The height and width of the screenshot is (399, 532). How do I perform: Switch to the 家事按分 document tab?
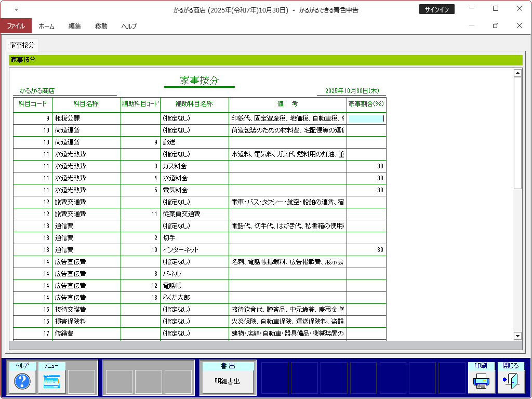[x=22, y=45]
